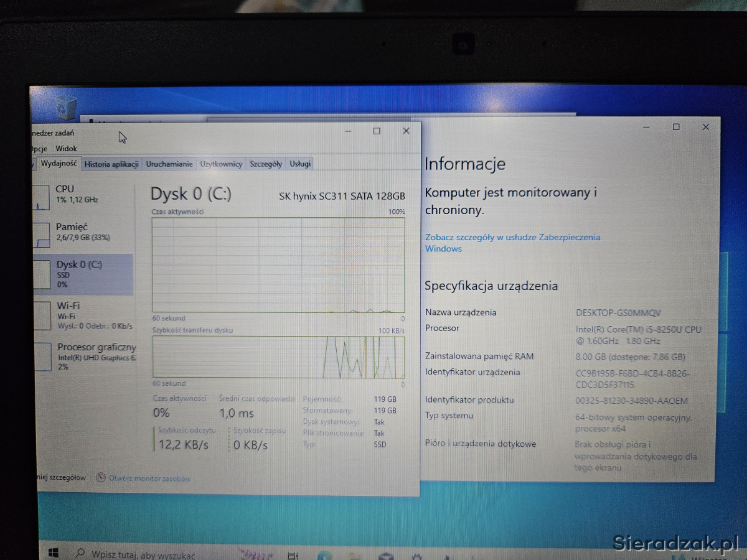Switch to the Szczegóły tab
Viewport: 747px width, 560px height.
pyautogui.click(x=266, y=164)
